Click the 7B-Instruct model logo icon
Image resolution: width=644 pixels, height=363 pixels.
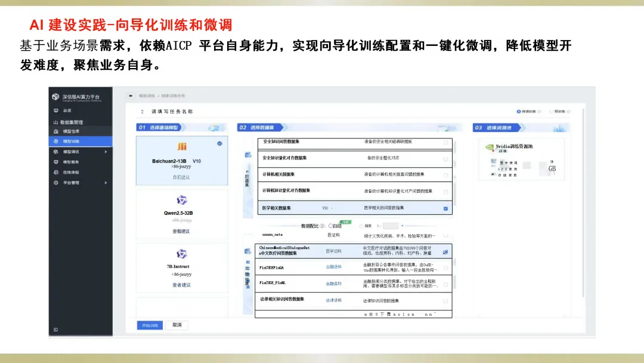(181, 254)
